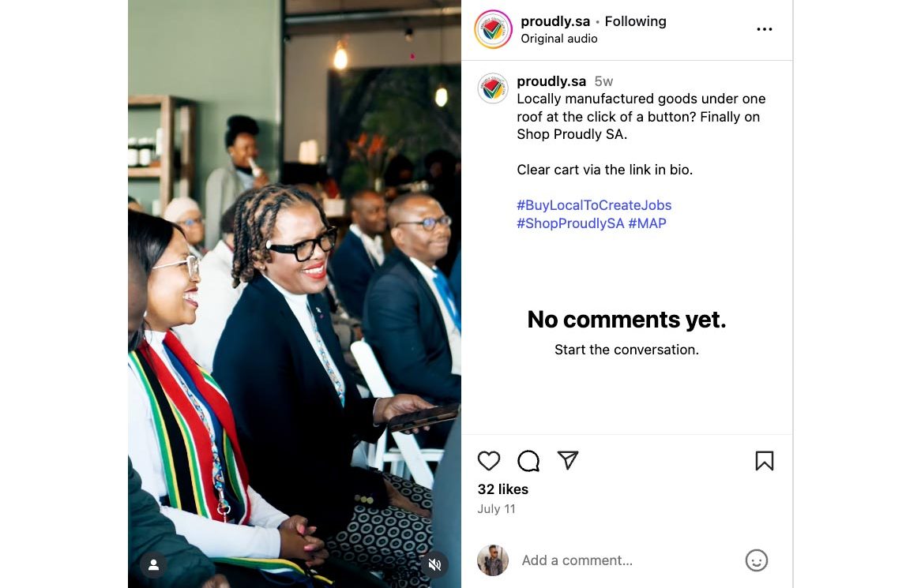Unmute the video sound
Image resolution: width=921 pixels, height=588 pixels.
point(434,564)
